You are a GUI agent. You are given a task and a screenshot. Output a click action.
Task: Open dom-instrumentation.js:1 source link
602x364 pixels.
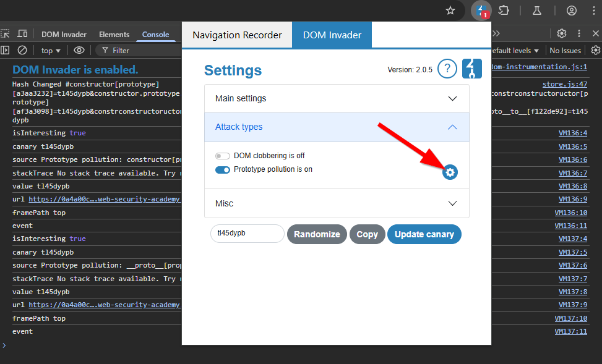[540, 67]
